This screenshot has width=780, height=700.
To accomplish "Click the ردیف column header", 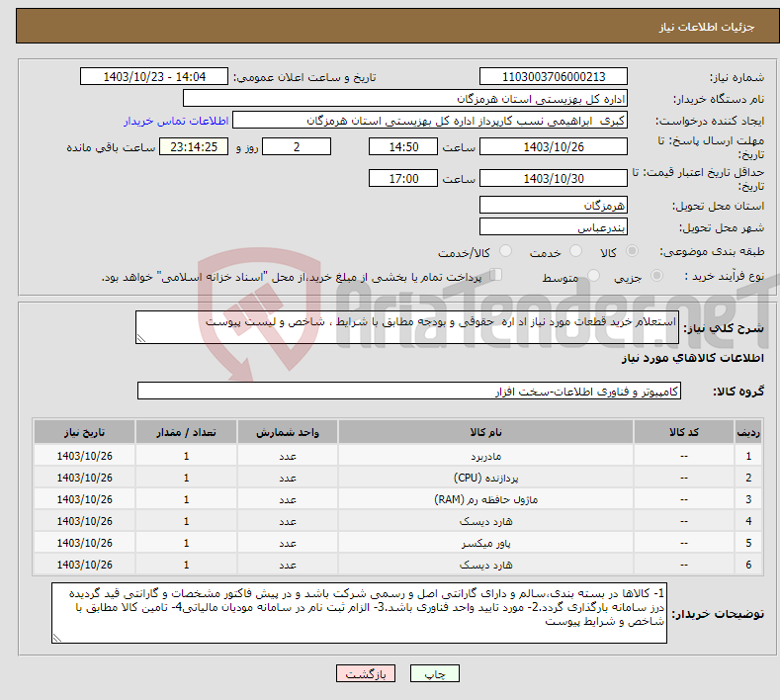I will click(748, 432).
